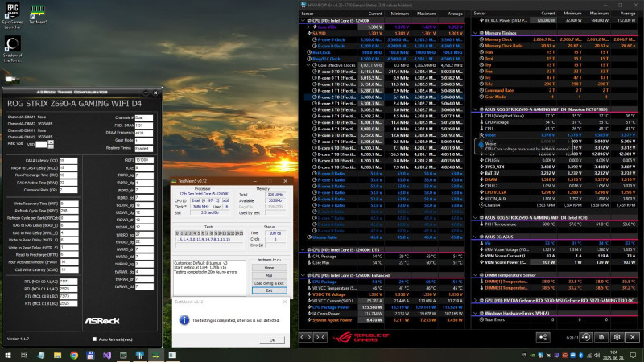Click Exit button in TestMem5
Viewport: 644px width, 362px height.
[x=269, y=290]
